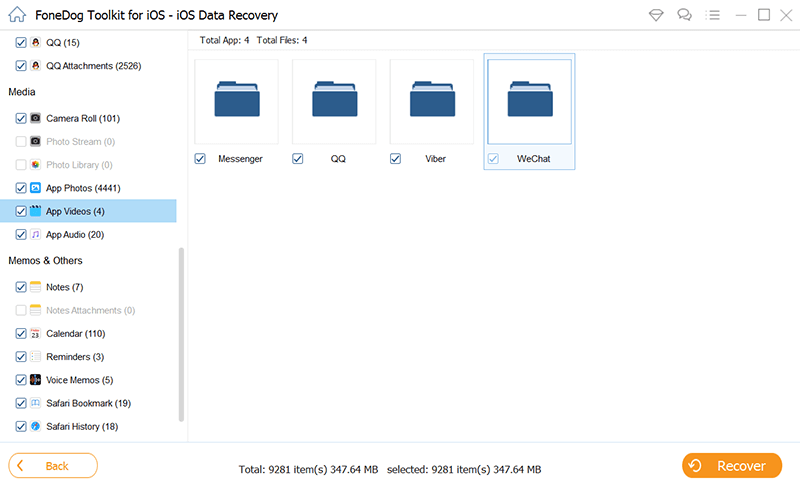Select the QQ penguin icon next to QQ (15)

(x=35, y=42)
